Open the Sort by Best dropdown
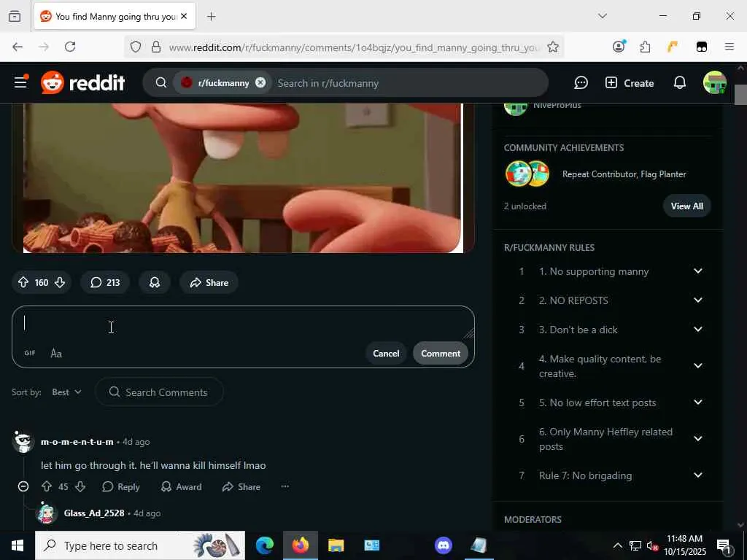The height and width of the screenshot is (560, 747). [x=66, y=392]
